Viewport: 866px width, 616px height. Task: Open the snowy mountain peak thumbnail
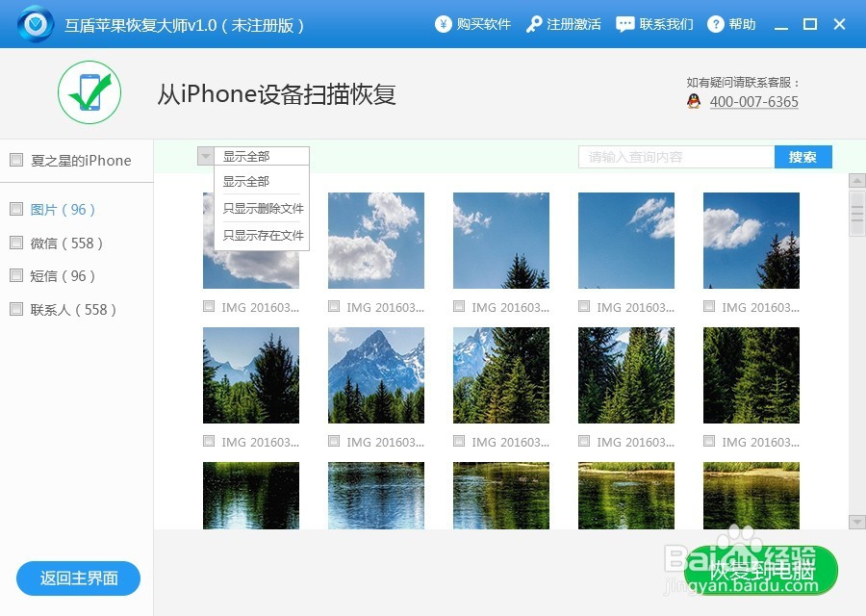click(376, 375)
